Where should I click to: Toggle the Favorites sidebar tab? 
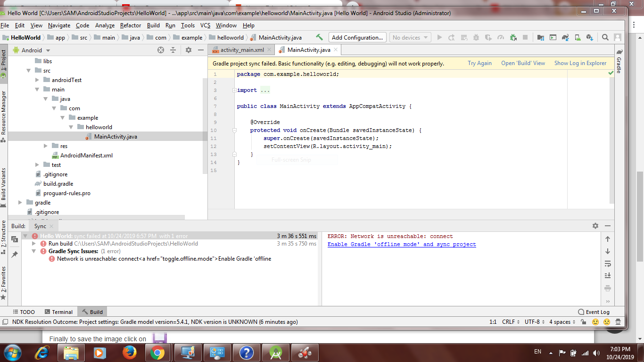[4, 283]
